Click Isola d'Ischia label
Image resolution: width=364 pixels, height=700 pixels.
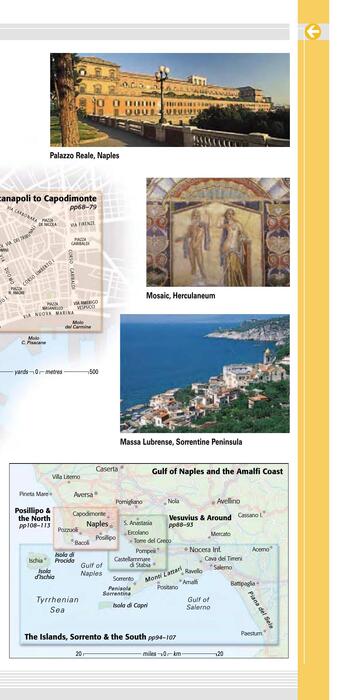[45, 574]
